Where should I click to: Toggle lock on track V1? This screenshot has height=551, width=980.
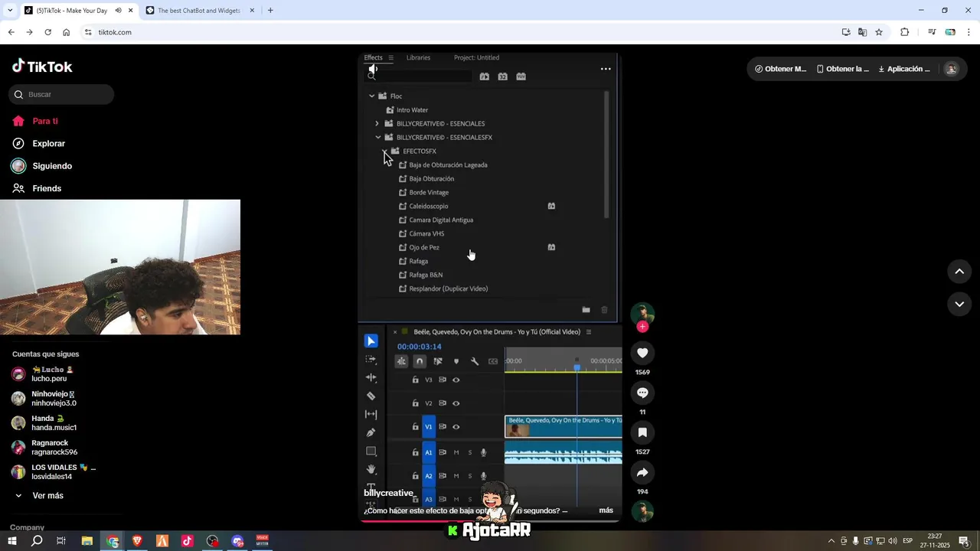click(x=416, y=427)
